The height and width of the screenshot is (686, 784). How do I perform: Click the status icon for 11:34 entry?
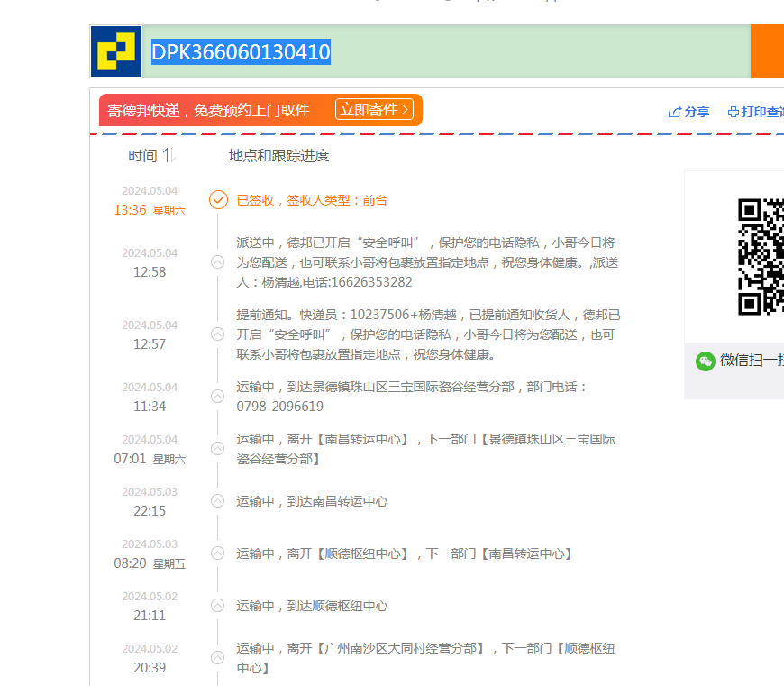pos(217,396)
